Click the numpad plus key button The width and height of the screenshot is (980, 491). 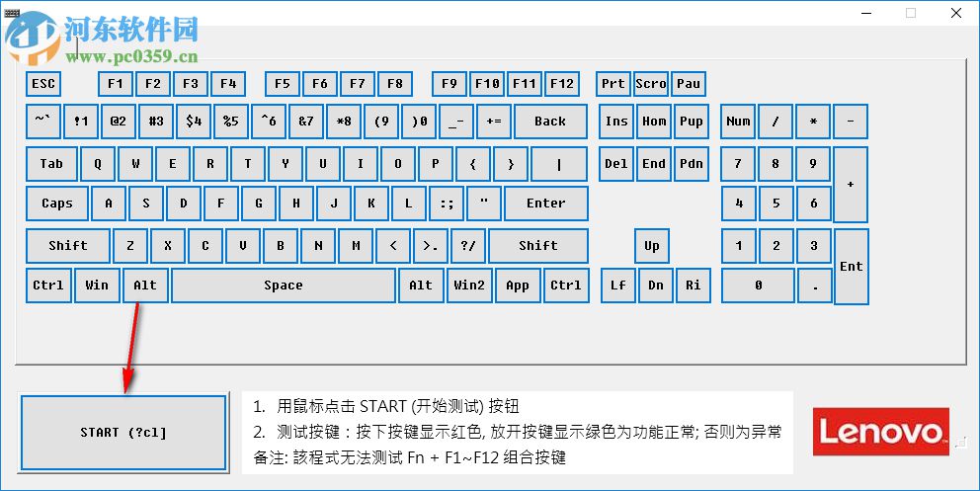[851, 185]
